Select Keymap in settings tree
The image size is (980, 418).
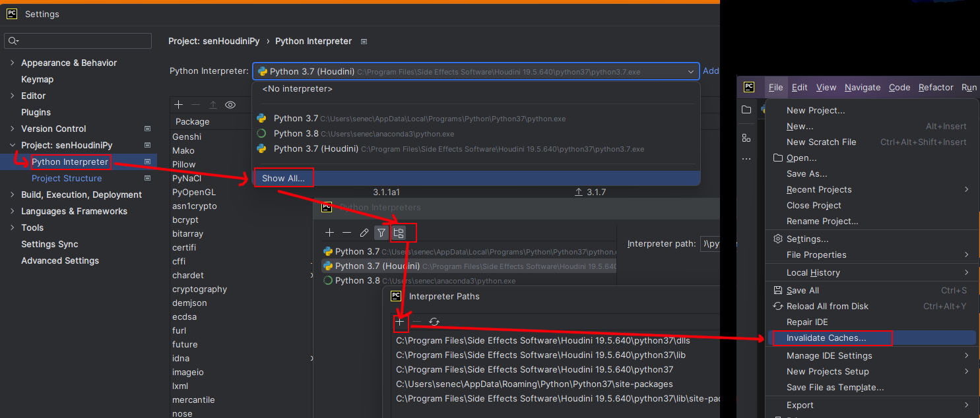click(37, 79)
